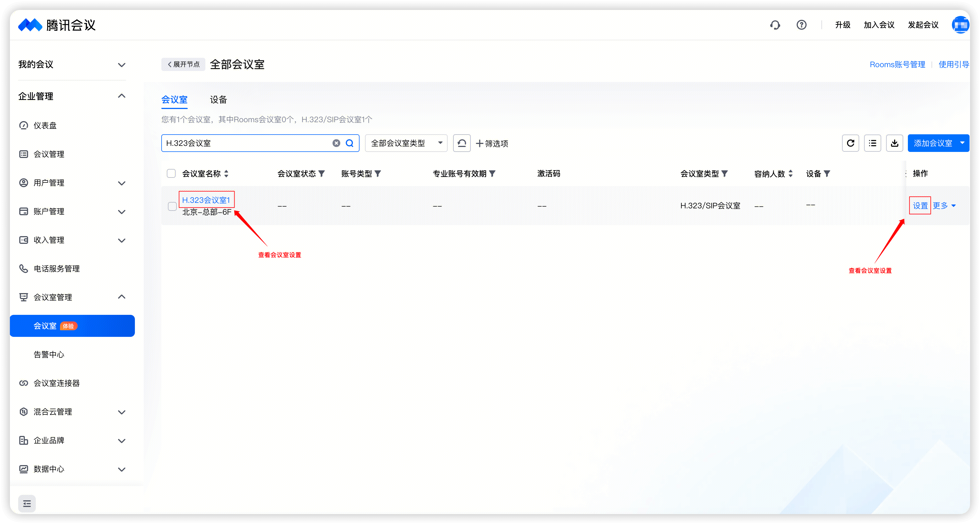Reset filters with the undo icon button

pos(461,143)
